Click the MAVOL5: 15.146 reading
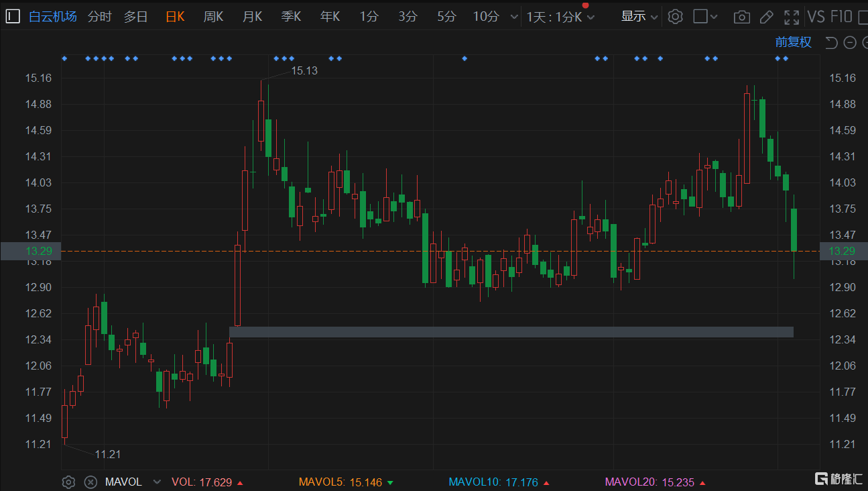Viewport: 868px width, 491px height. coord(347,482)
